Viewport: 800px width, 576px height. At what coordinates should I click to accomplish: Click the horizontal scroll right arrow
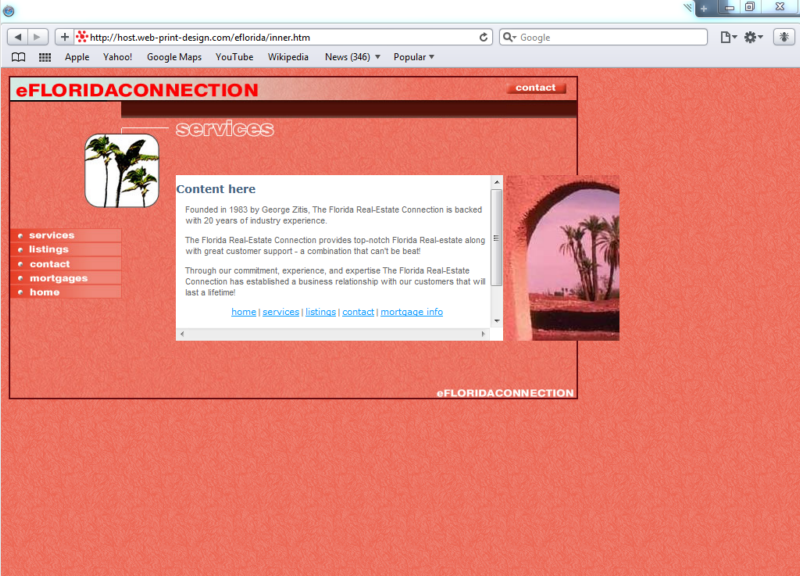pyautogui.click(x=483, y=334)
